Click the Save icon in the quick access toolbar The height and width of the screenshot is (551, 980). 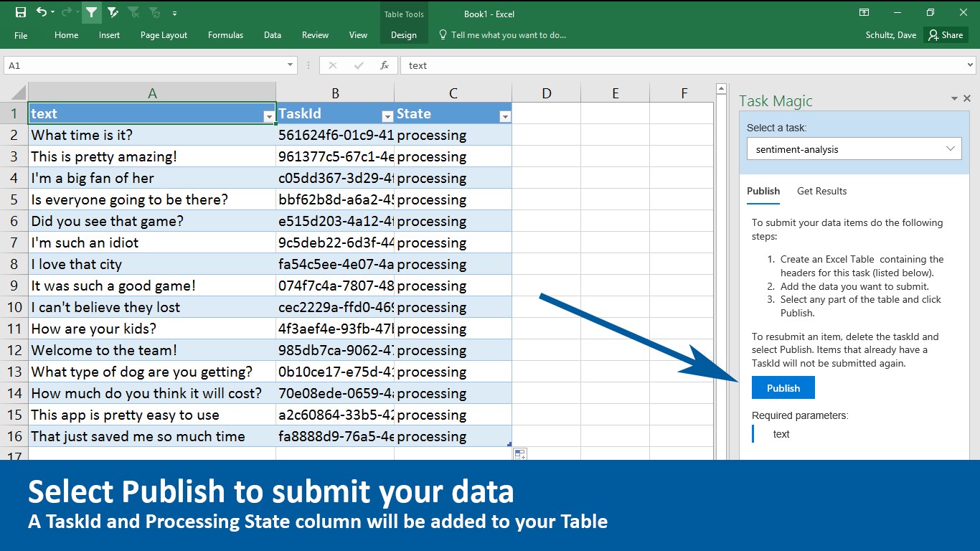point(20,13)
